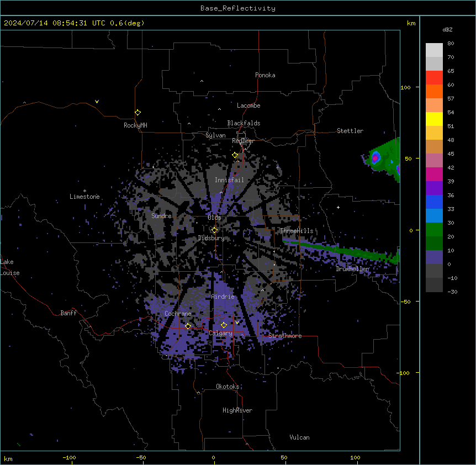
Task: Click the Cochrane label
Action: click(178, 314)
